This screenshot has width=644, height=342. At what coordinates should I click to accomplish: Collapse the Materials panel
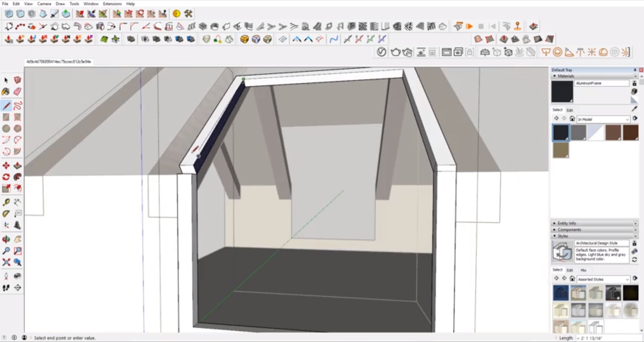point(554,76)
